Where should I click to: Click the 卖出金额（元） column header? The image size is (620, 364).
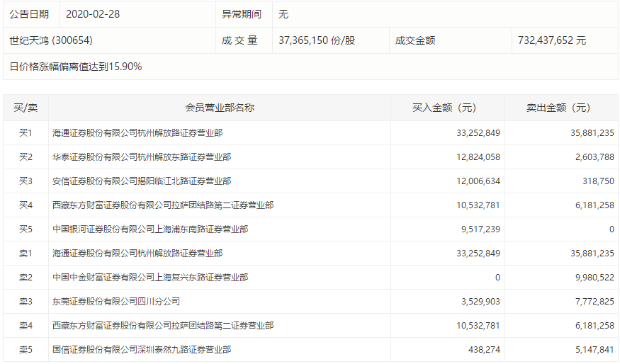[x=558, y=108]
